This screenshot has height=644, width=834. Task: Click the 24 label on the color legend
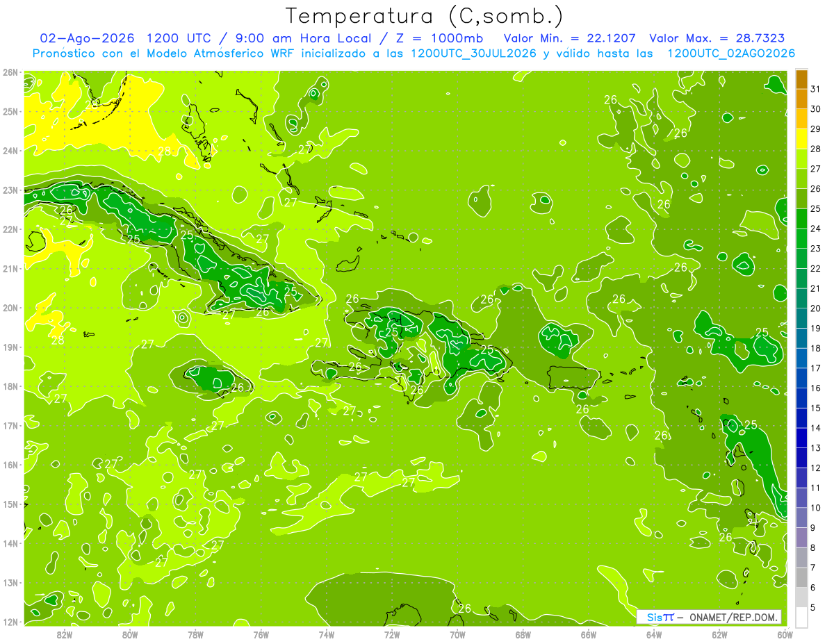click(815, 229)
